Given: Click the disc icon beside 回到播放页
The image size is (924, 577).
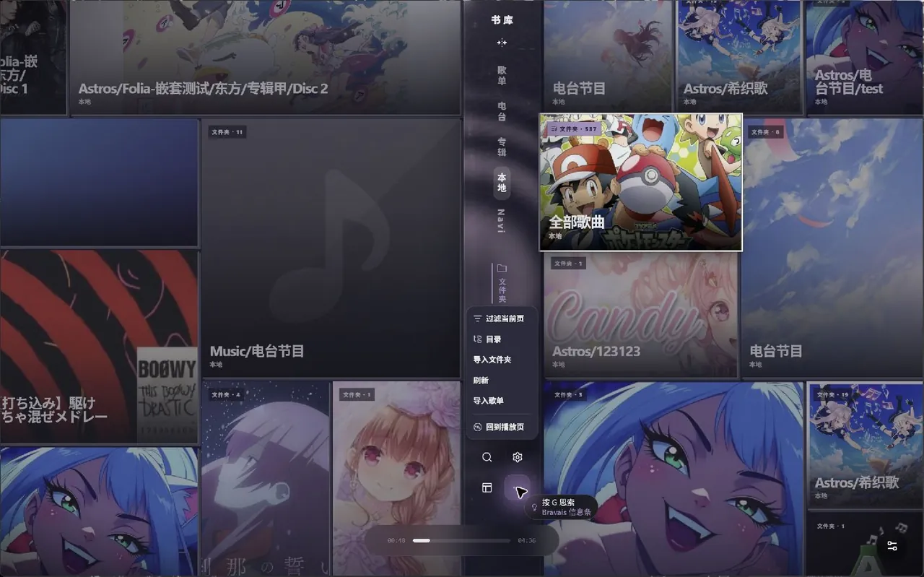Looking at the screenshot, I should tap(477, 428).
